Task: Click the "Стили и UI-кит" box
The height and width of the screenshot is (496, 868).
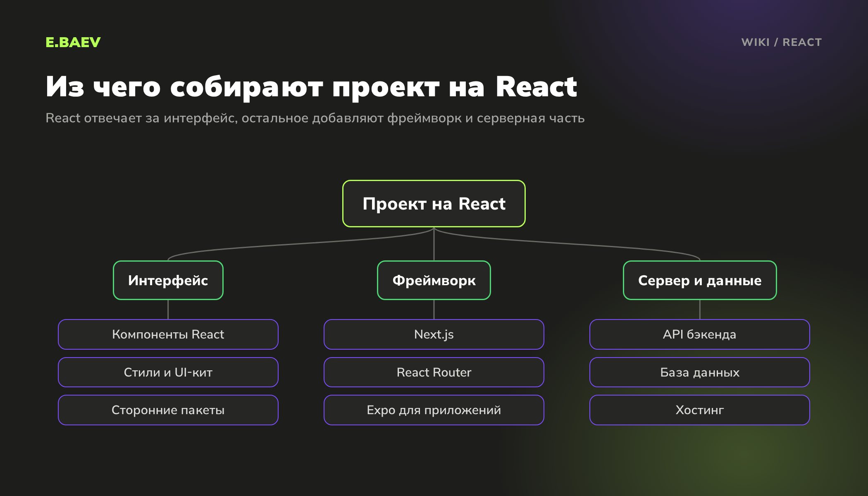Action: point(168,372)
